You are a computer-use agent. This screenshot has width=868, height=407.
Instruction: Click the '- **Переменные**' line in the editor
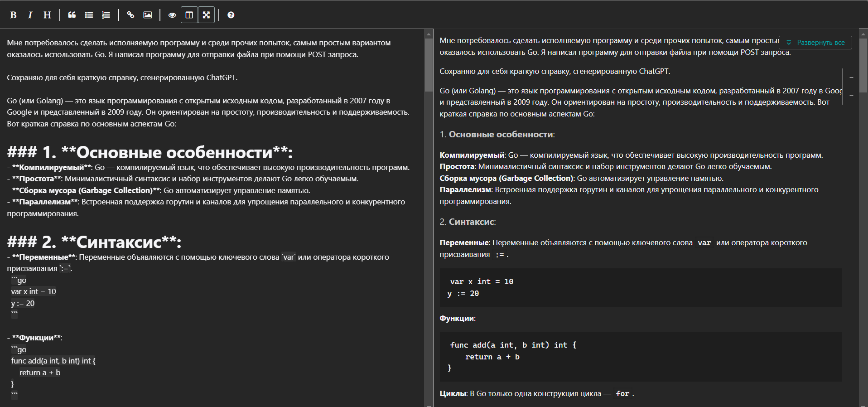(198, 263)
